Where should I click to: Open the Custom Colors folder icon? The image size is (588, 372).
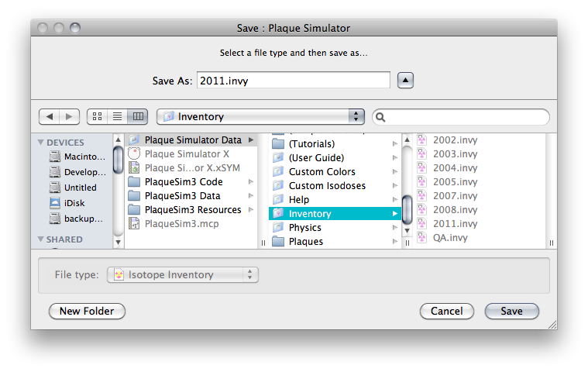click(x=278, y=172)
